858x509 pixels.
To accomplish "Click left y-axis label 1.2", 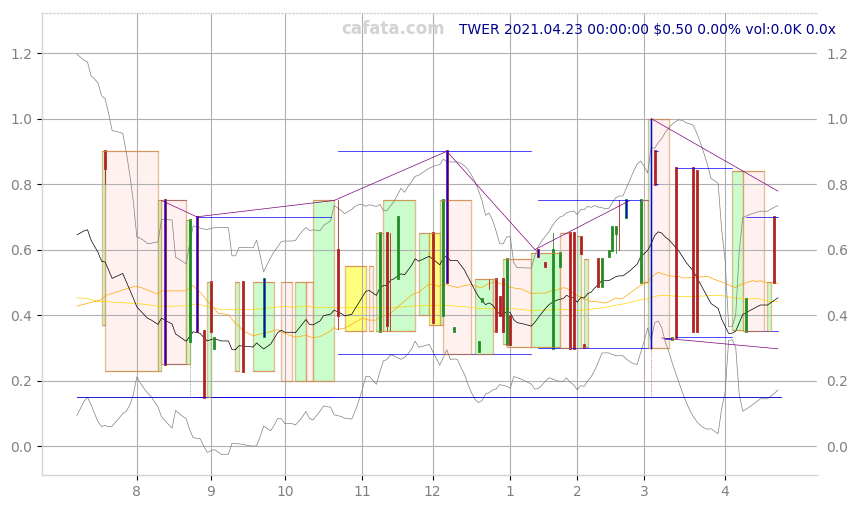I will coord(21,54).
